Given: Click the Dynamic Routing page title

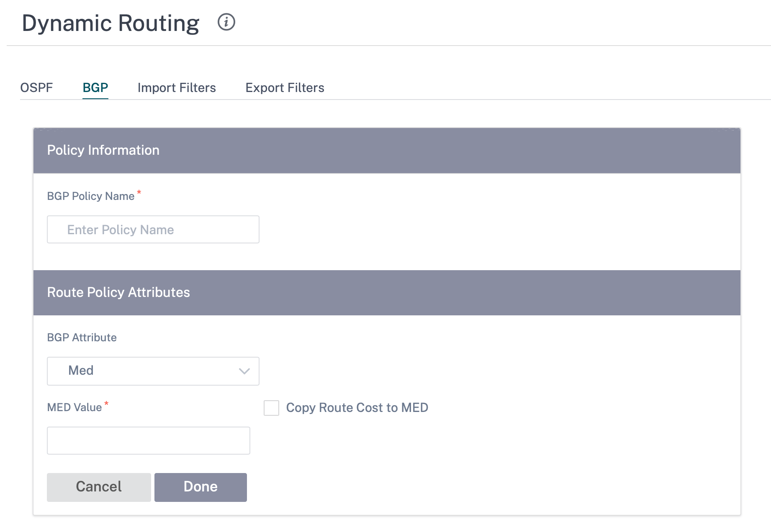Looking at the screenshot, I should coord(111,23).
